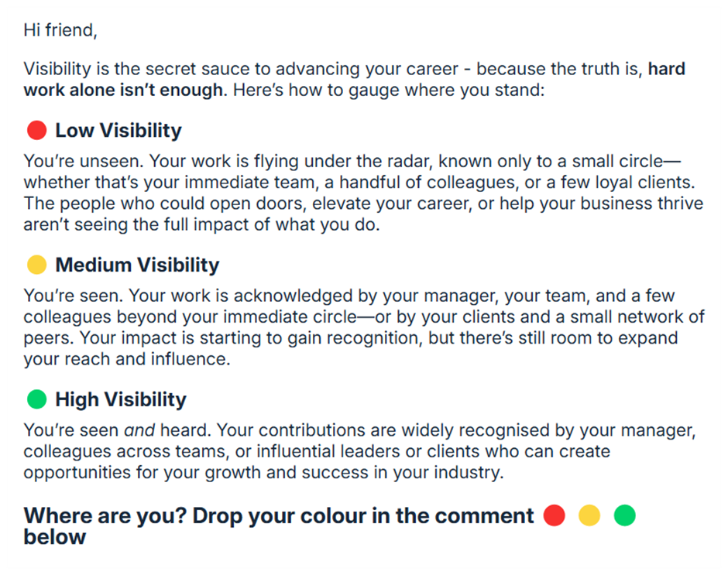728x575 pixels.
Task: Click the "Hi friend," greeting
Action: [60, 30]
